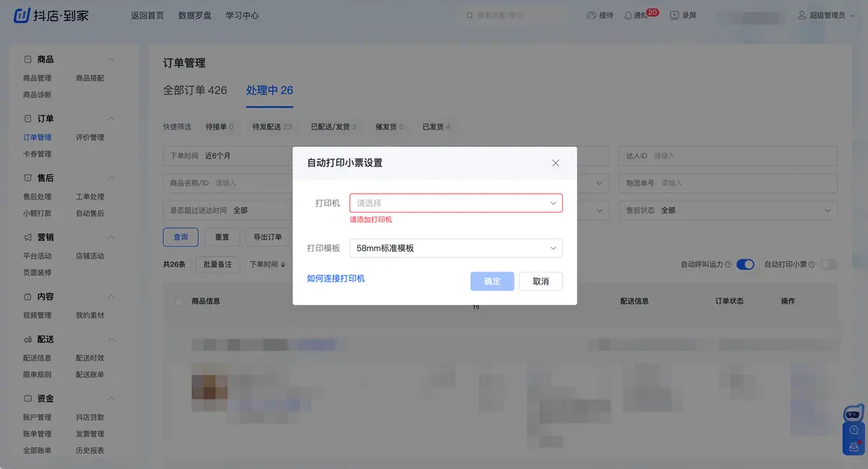Click the 查询 button
This screenshot has width=868, height=469.
click(181, 237)
